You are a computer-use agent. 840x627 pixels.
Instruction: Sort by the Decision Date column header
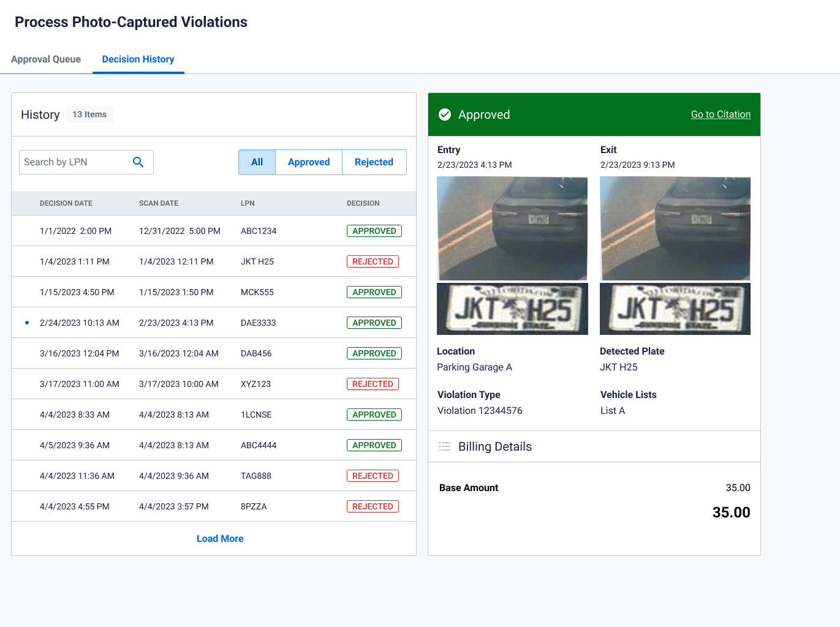[66, 203]
